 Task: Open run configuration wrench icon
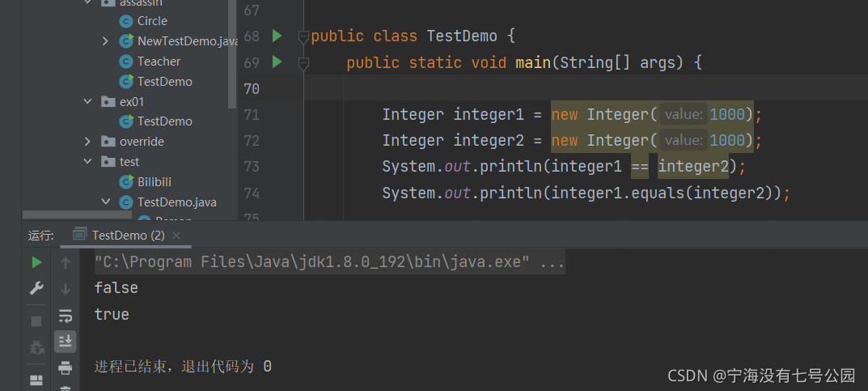tap(36, 288)
